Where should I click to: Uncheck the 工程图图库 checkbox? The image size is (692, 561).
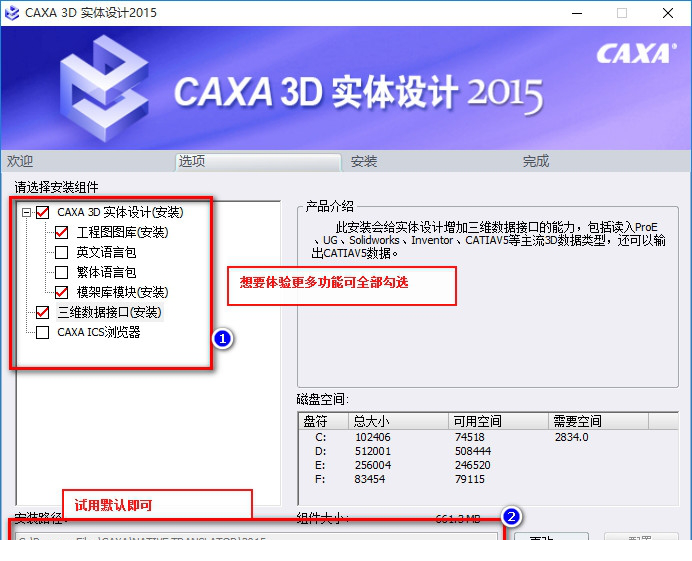(61, 232)
